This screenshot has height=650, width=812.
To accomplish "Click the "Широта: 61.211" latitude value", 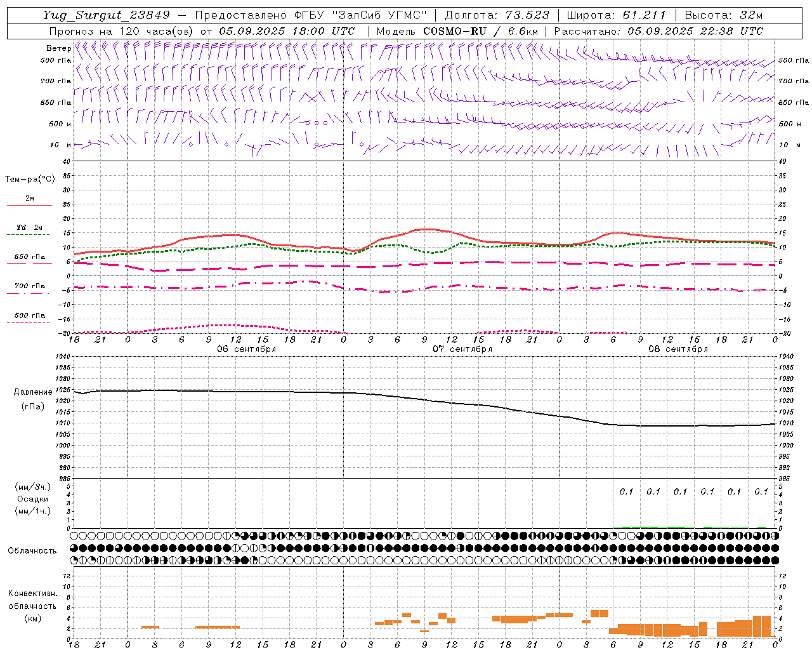I will (616, 15).
